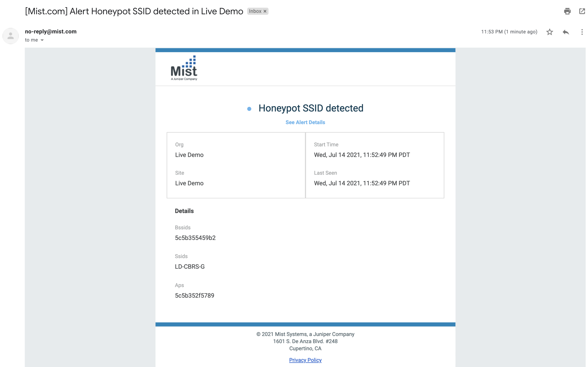Click the blue dot alert indicator

coord(249,109)
